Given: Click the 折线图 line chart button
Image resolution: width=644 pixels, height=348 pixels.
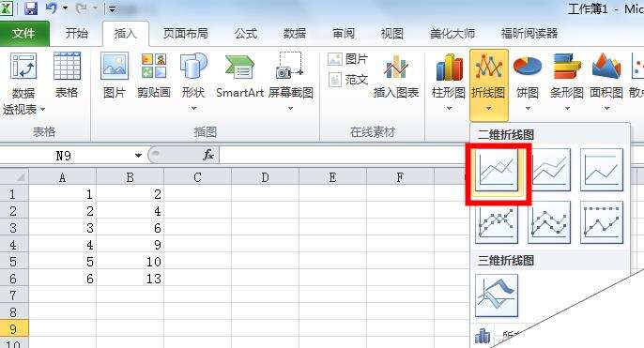Looking at the screenshot, I should tap(489, 84).
